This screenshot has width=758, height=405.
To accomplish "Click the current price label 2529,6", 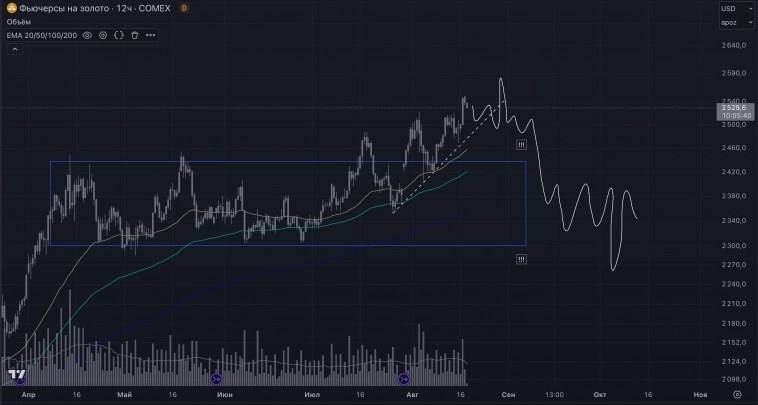I will click(x=735, y=108).
